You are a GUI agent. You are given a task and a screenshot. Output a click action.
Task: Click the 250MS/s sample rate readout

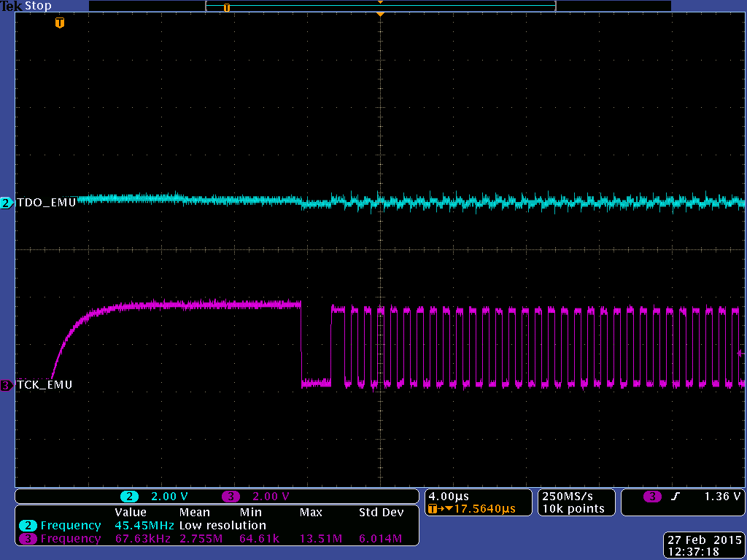tap(568, 497)
